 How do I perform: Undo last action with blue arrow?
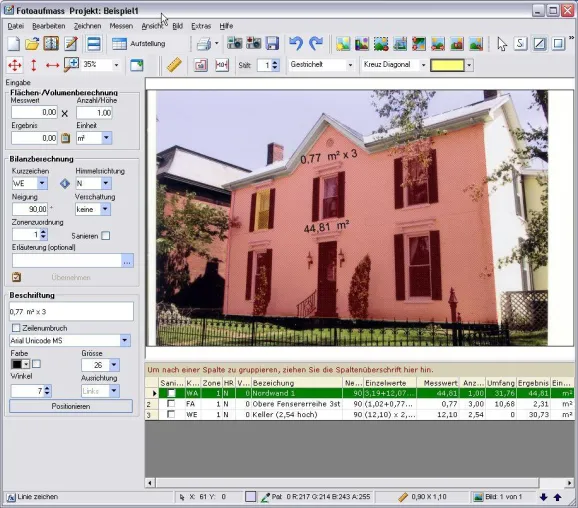point(296,44)
